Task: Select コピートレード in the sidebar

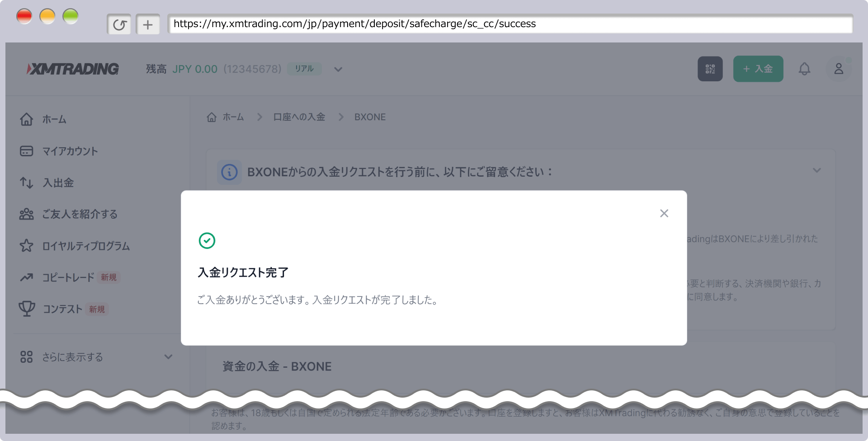Action: click(x=68, y=277)
